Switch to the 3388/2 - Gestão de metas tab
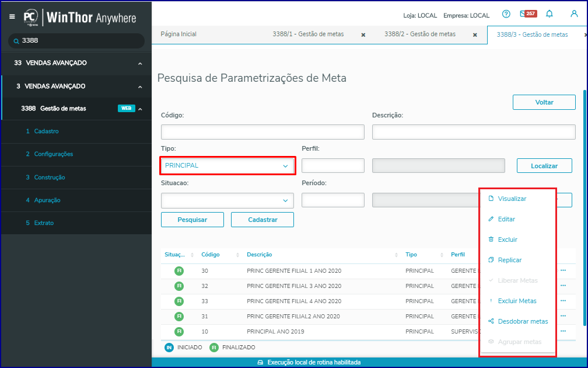The image size is (588, 368). (420, 34)
